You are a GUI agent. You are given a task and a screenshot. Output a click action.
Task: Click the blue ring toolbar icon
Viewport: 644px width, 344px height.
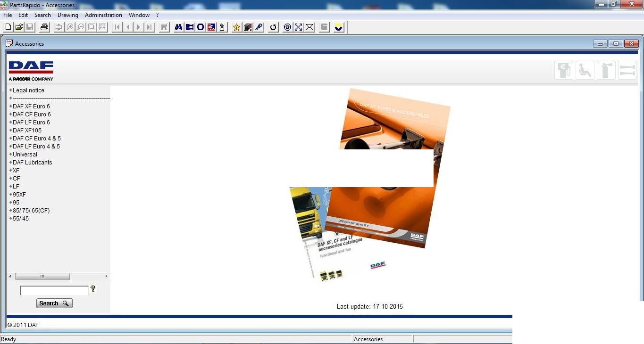tap(200, 27)
